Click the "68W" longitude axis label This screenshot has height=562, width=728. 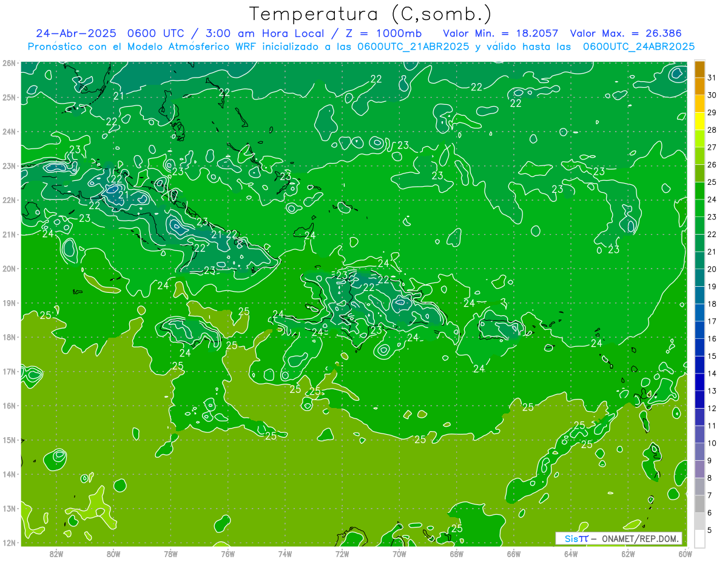click(x=457, y=554)
